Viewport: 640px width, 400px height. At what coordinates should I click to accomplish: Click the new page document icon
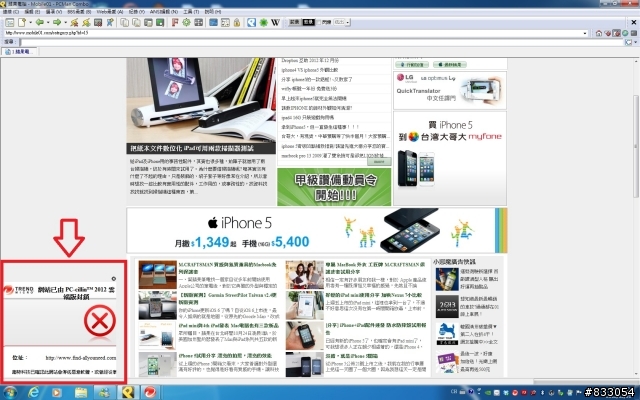click(22, 22)
